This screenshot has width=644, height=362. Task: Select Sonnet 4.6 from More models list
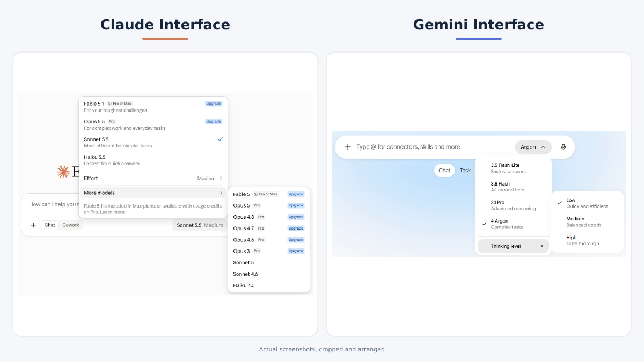coord(269,274)
